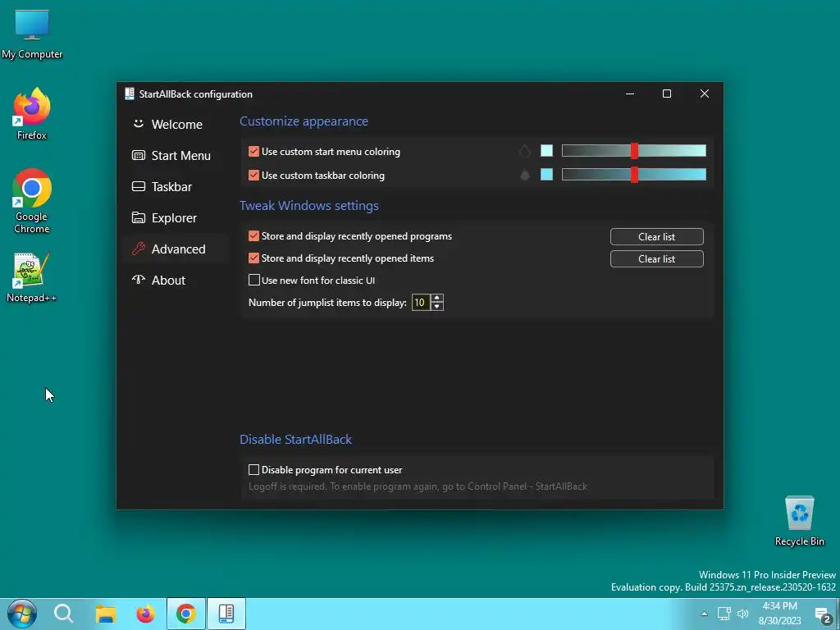840x630 pixels.
Task: Pick start menu color swatch
Action: click(546, 151)
